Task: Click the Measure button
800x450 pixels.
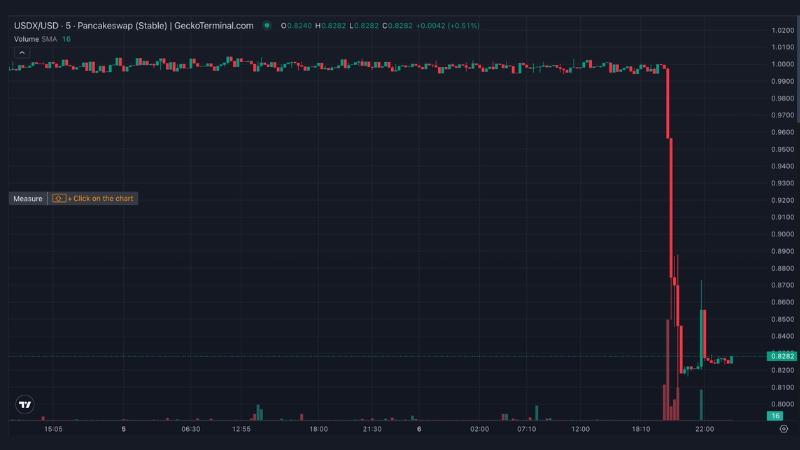Action: [x=28, y=198]
